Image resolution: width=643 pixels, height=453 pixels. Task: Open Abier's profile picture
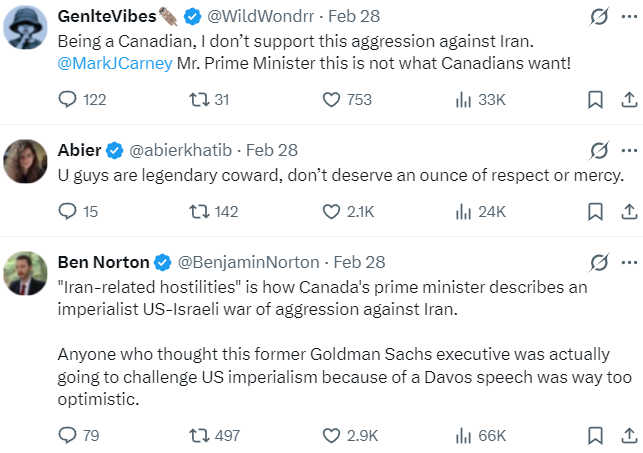(24, 159)
